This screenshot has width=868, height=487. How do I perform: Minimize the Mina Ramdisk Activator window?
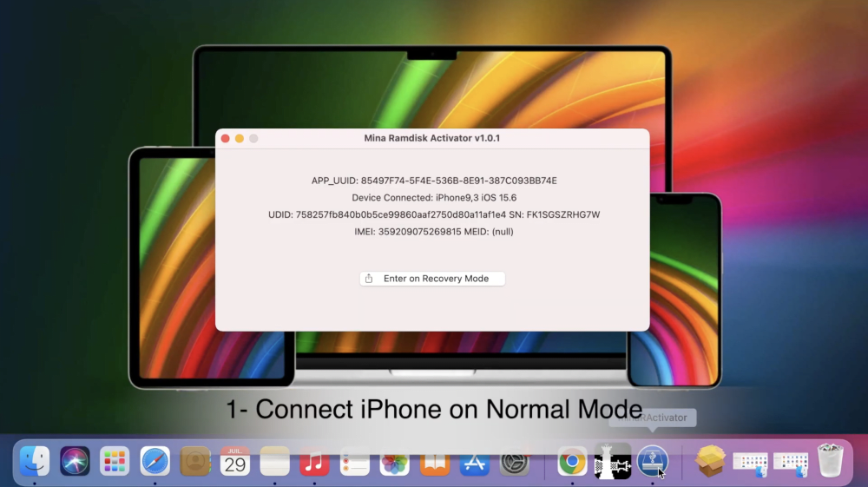click(240, 138)
